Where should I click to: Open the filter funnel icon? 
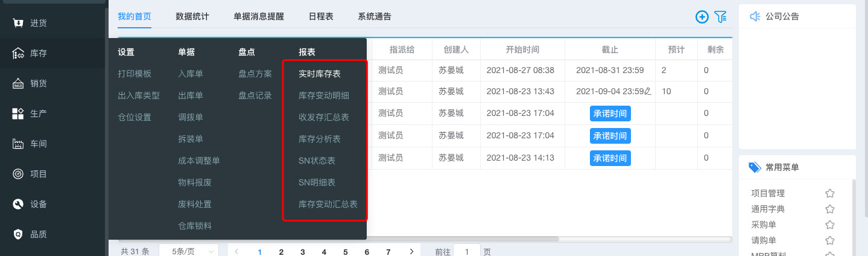[x=720, y=17]
